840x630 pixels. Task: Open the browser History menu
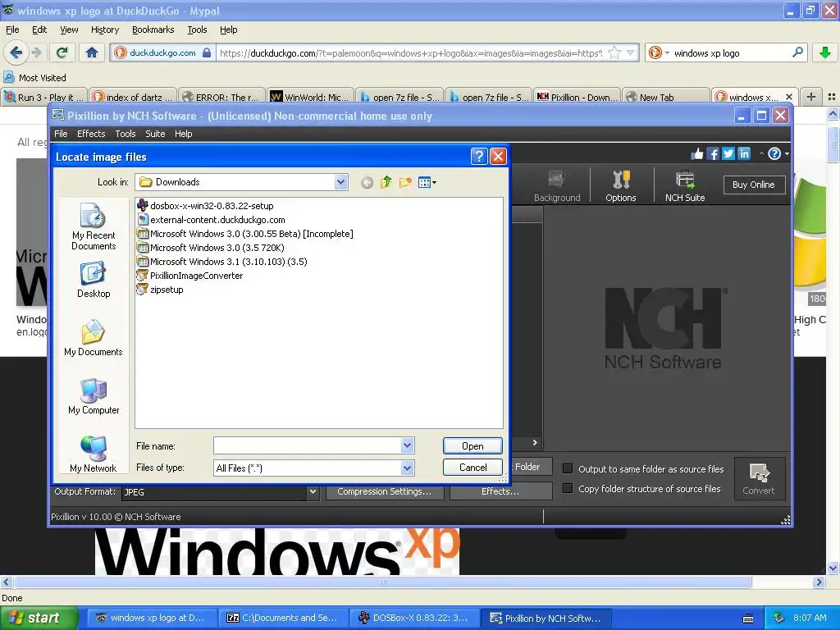[105, 30]
